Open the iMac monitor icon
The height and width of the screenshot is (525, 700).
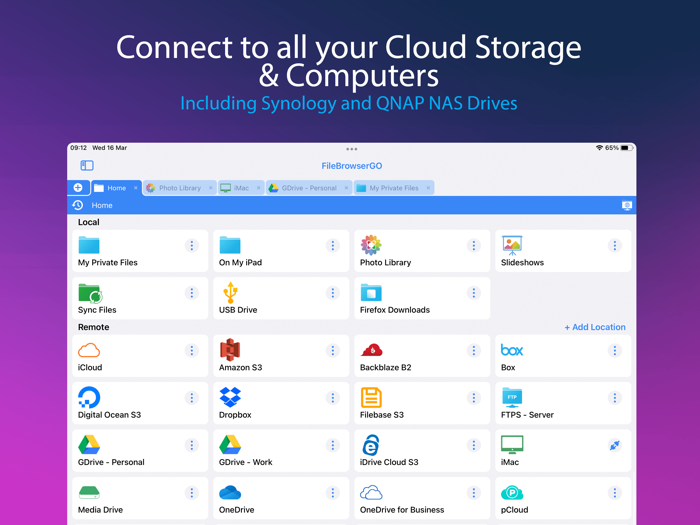coord(512,445)
